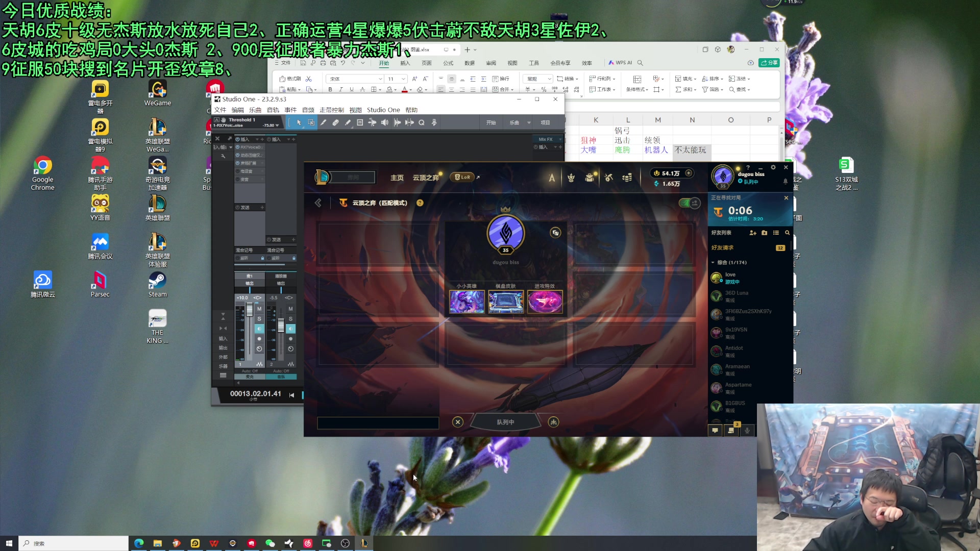The image size is (980, 551).
Task: Open the Threshold 1 parameter value dropdown
Action: 277,126
